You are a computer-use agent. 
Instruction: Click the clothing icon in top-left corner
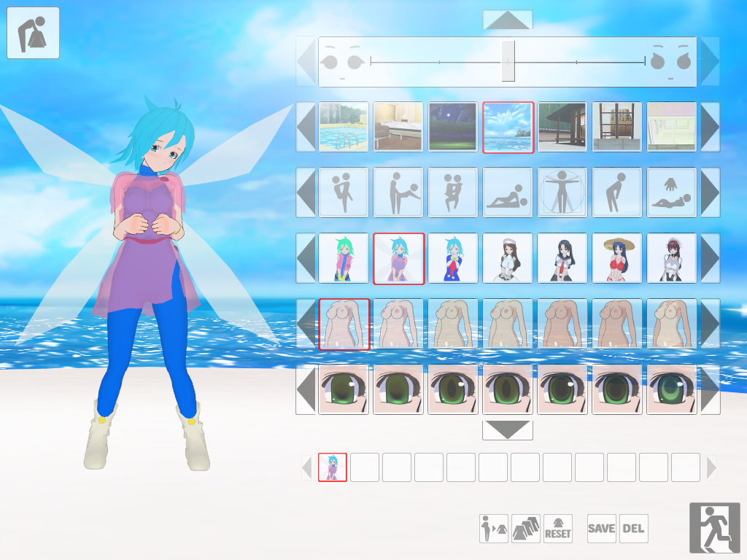click(33, 33)
